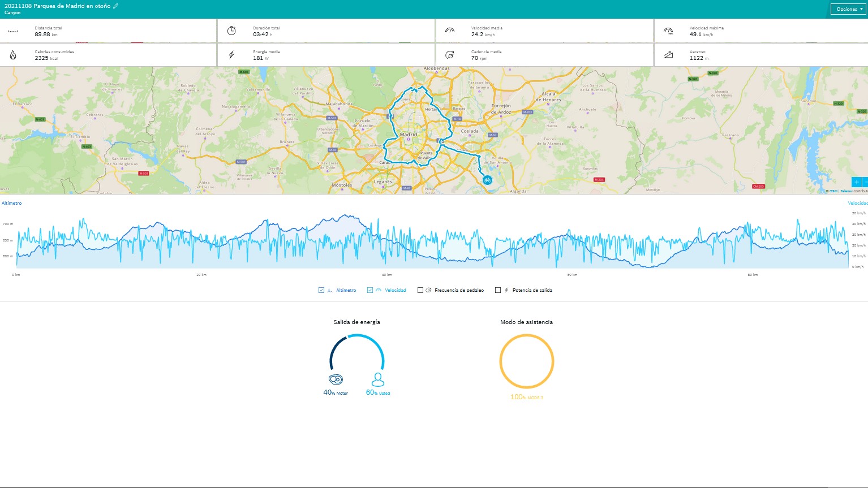Click the 60% Usted label
The height and width of the screenshot is (488, 868).
pos(378,392)
